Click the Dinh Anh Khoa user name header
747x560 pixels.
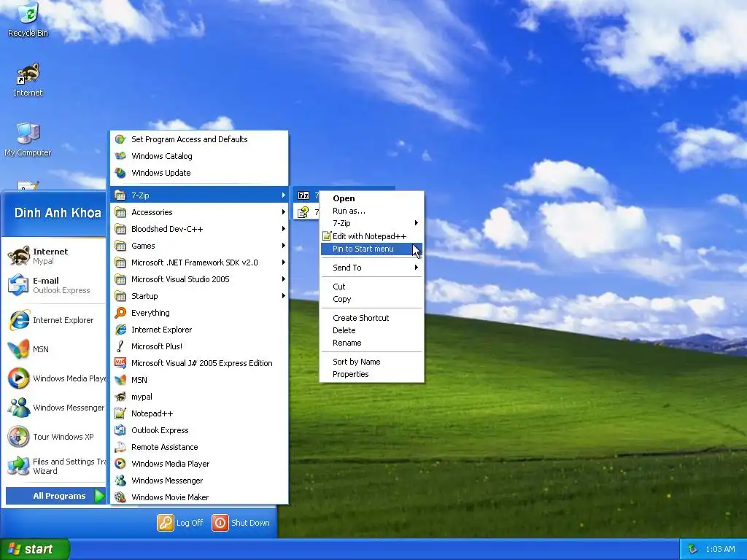(x=58, y=213)
